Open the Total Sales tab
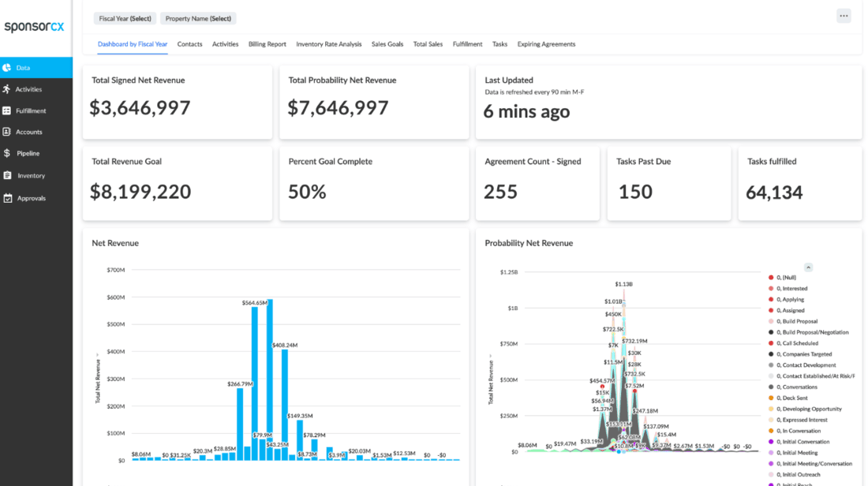This screenshot has width=868, height=486. [x=428, y=44]
